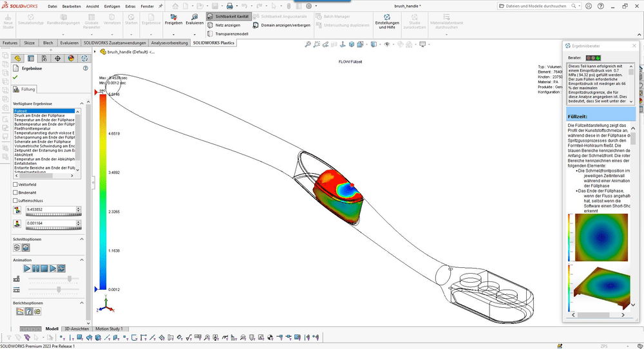
Task: Click the options gear icon
Action: coord(309,6)
